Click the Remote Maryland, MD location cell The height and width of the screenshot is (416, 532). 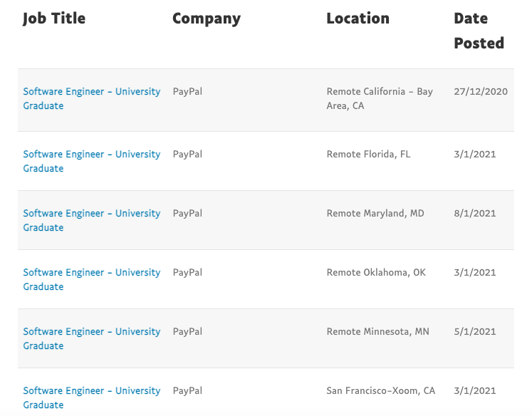pyautogui.click(x=375, y=213)
